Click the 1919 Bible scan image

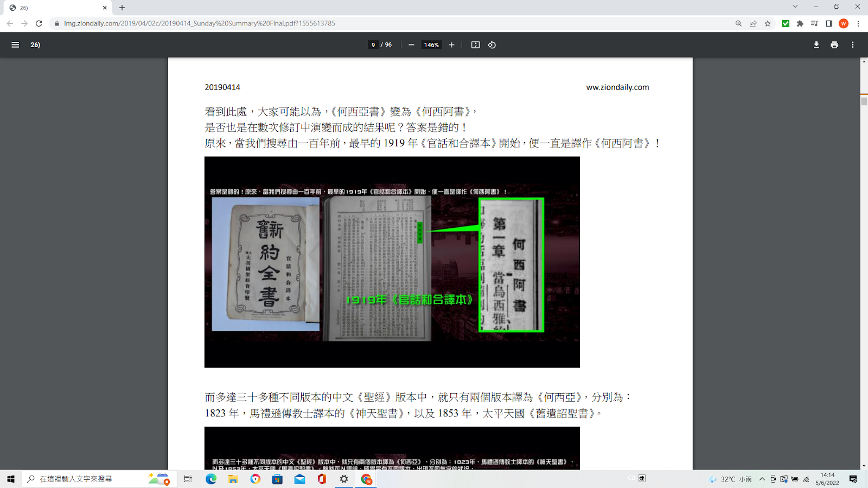click(392, 262)
